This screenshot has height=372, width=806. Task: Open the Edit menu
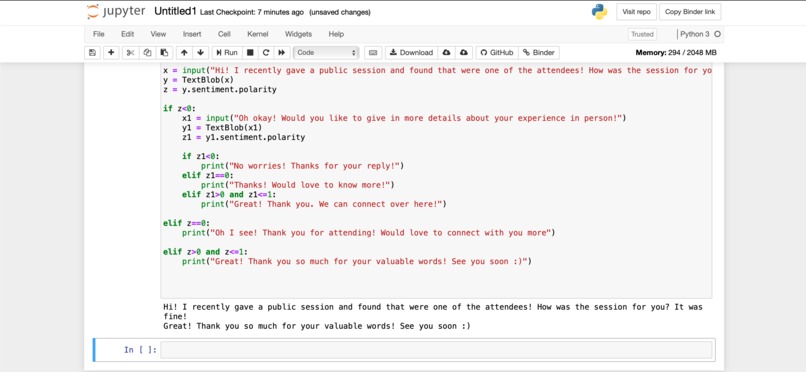(x=127, y=34)
